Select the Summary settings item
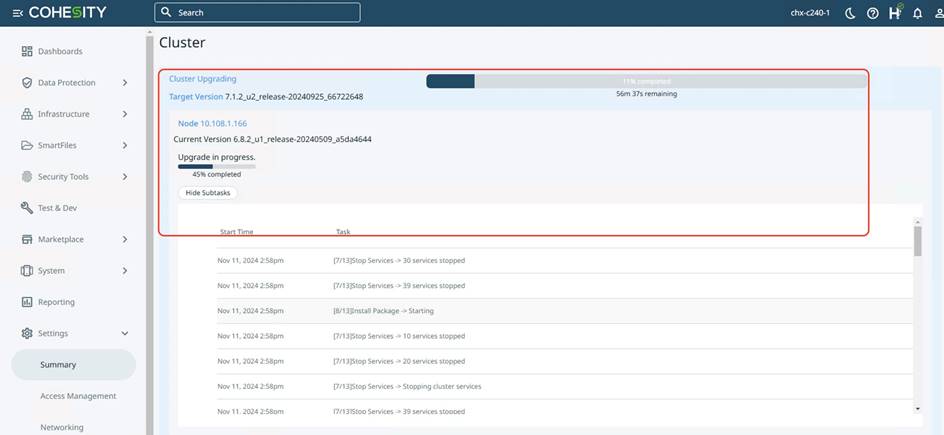 click(x=73, y=365)
